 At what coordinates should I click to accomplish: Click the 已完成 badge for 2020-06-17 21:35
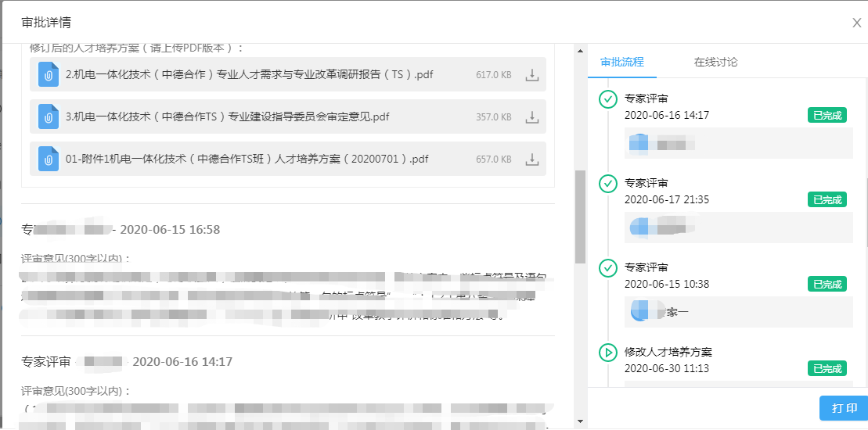[x=827, y=200]
